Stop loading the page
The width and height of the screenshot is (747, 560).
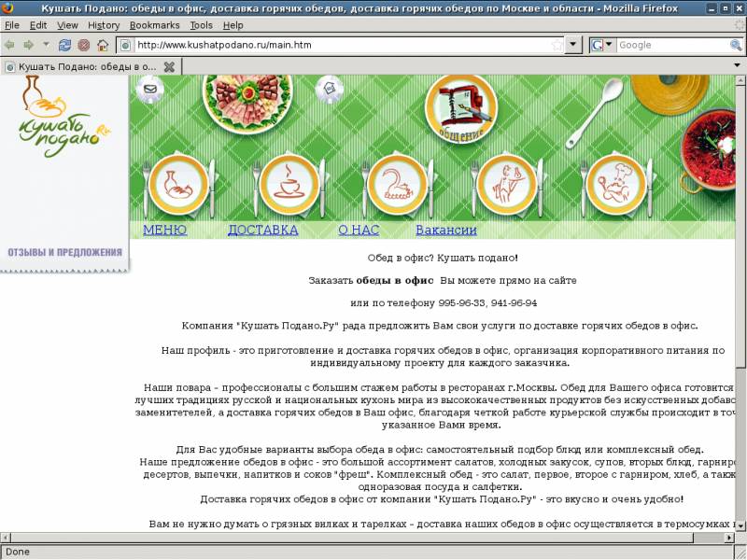(84, 45)
